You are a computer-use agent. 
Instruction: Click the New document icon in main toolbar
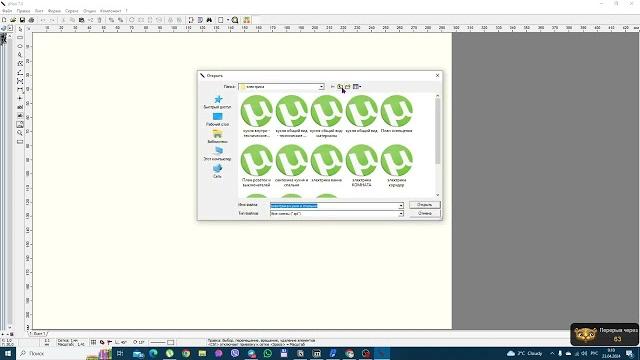pyautogui.click(x=4, y=20)
